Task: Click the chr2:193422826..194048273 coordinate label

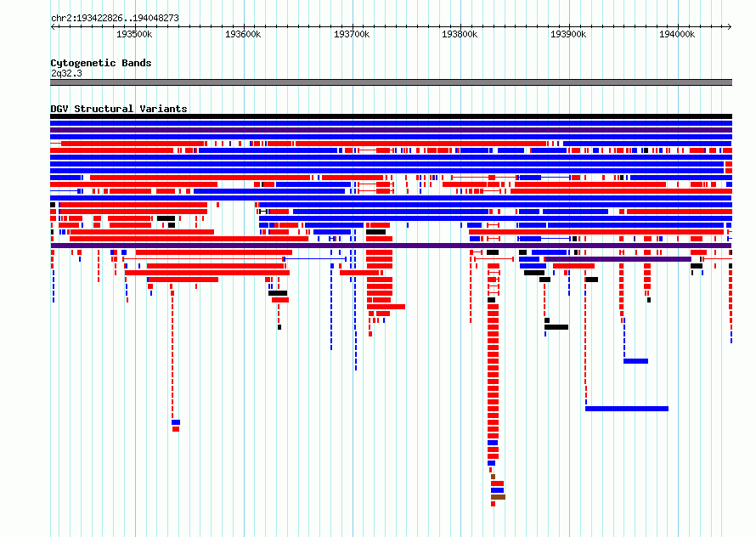Action: 115,18
